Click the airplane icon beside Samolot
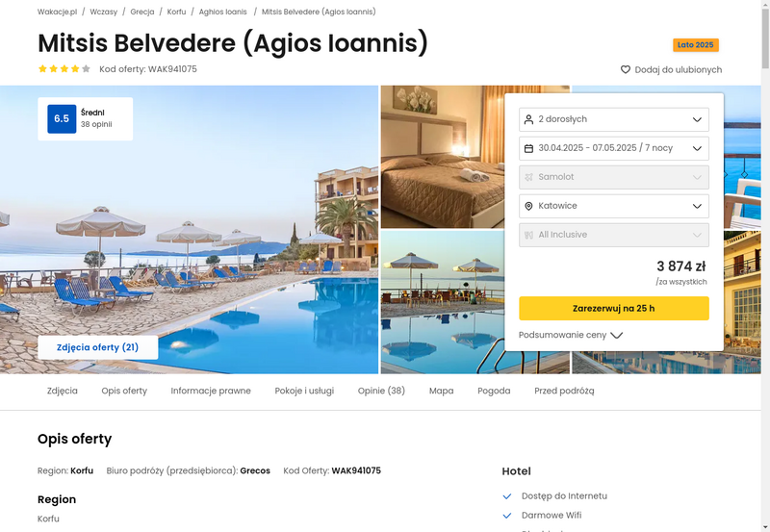This screenshot has height=532, width=770. point(528,177)
